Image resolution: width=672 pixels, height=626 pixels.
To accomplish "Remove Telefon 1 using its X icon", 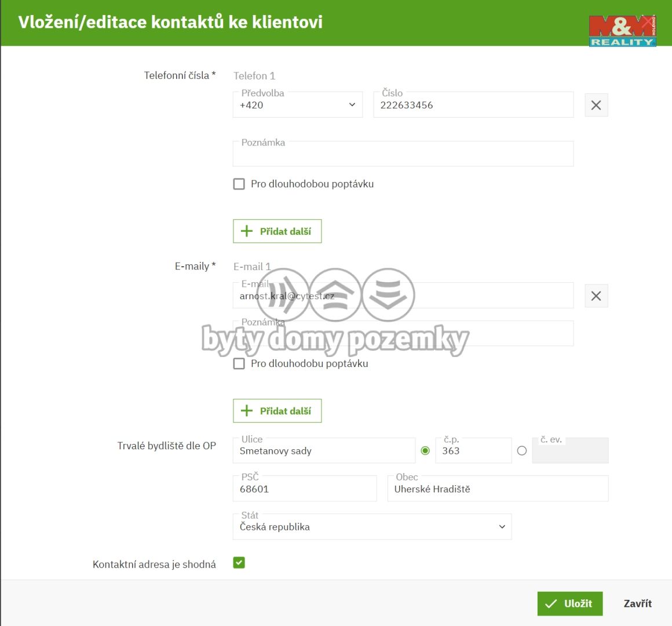I will [x=596, y=105].
